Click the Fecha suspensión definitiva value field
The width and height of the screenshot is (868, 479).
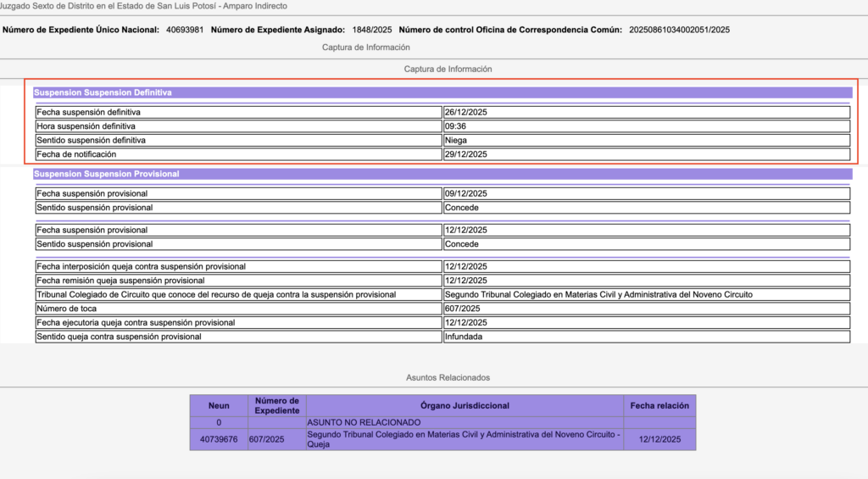[x=645, y=112]
